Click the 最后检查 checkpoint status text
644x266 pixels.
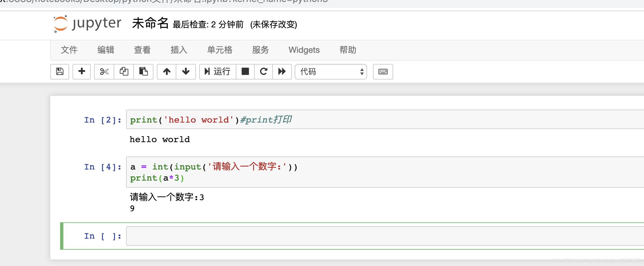click(x=208, y=24)
